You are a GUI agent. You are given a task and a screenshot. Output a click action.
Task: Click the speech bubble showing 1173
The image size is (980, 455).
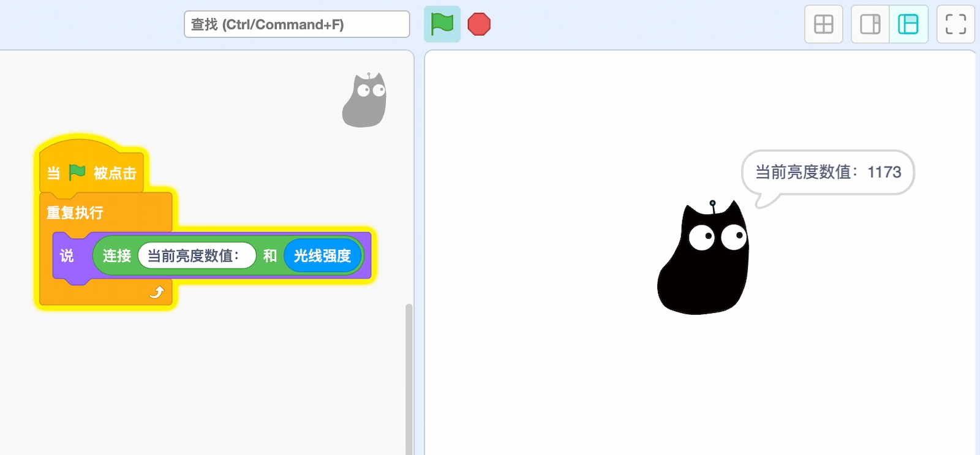pyautogui.click(x=827, y=173)
